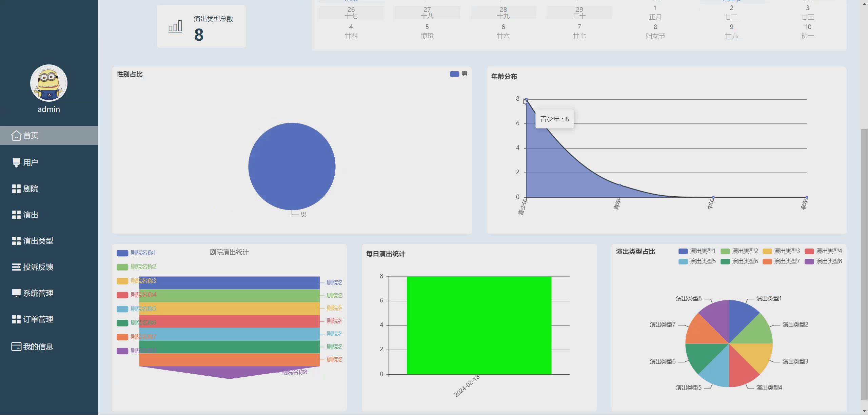Click 演出类型4 legend color swatch
Screen dimensions: 868x415
tap(809, 251)
